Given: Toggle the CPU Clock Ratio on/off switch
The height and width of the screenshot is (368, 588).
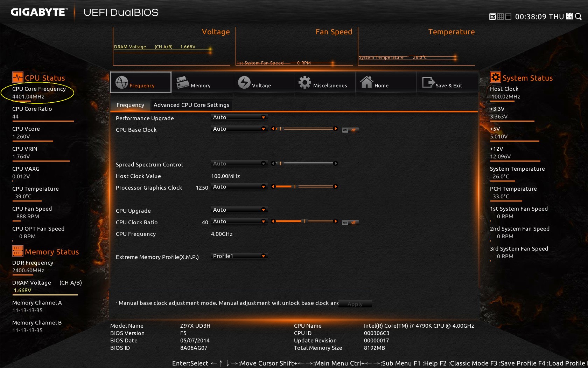Looking at the screenshot, I should coord(350,223).
